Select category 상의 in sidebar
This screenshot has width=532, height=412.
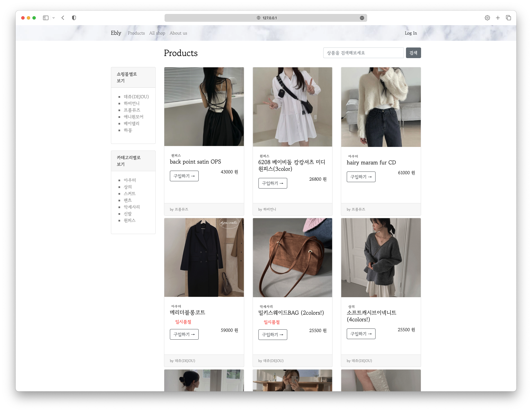[x=128, y=187]
